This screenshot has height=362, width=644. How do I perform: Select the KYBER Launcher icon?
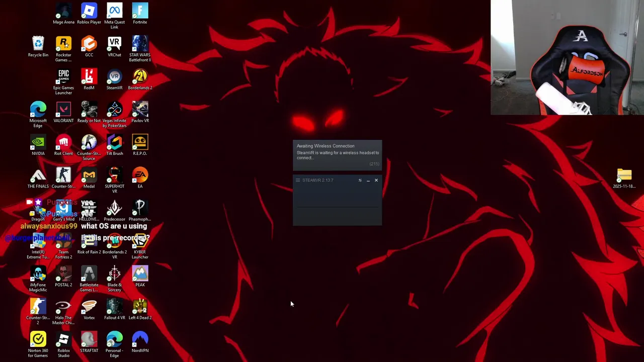click(140, 246)
